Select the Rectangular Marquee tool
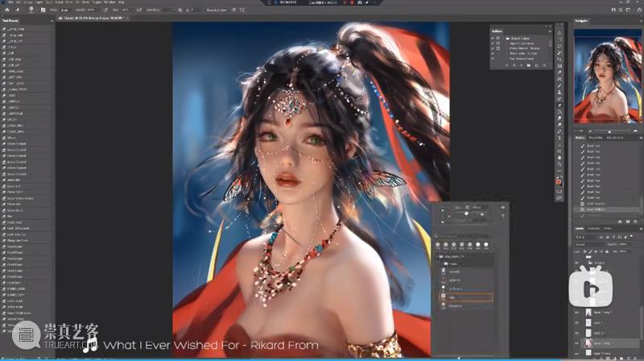Viewport: 644px width, 361px height. (559, 40)
